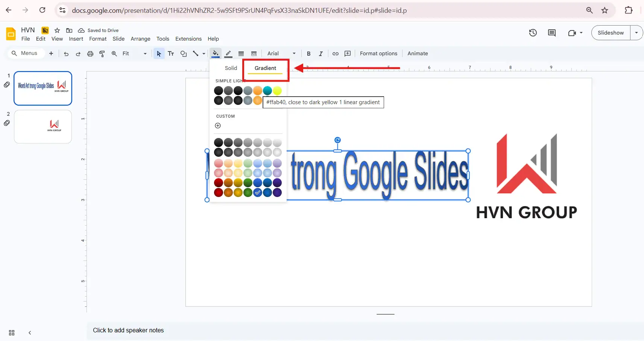Screen dimensions: 644x341
Task: Click the insert link icon
Action: (x=335, y=54)
